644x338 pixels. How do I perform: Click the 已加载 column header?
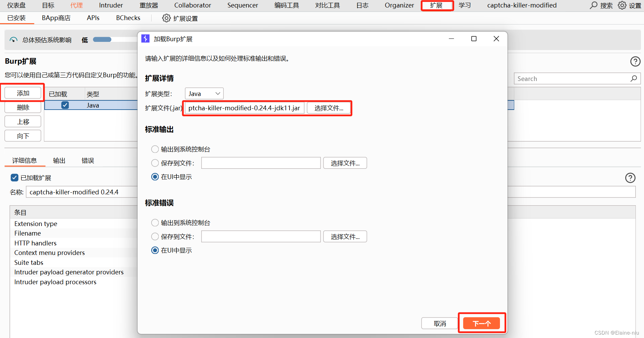(64, 94)
